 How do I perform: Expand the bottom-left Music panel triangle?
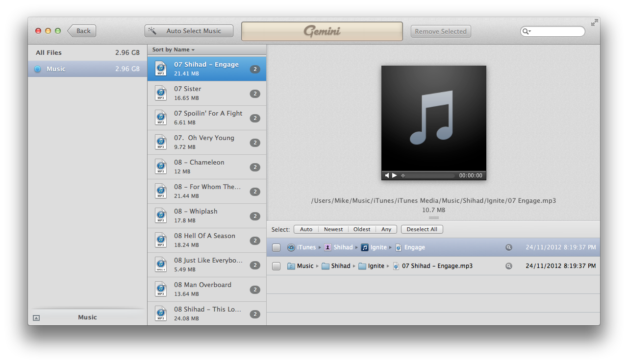36,318
